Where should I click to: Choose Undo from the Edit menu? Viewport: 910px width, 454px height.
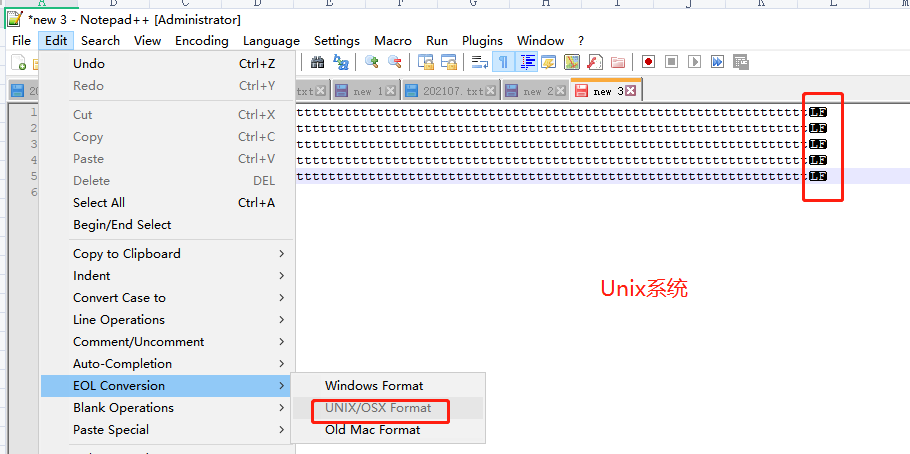pos(168,64)
